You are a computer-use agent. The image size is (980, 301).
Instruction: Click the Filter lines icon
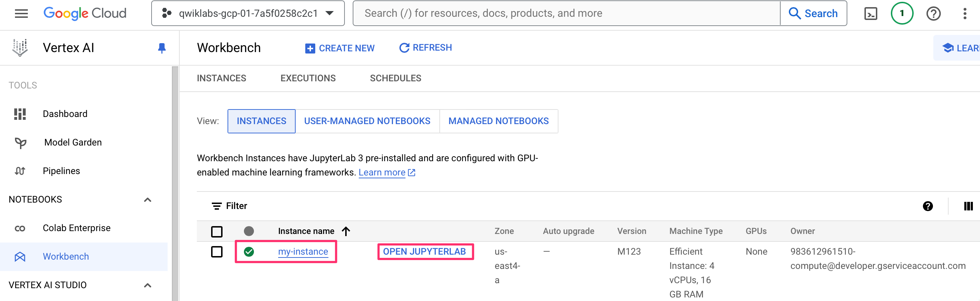pyautogui.click(x=216, y=206)
